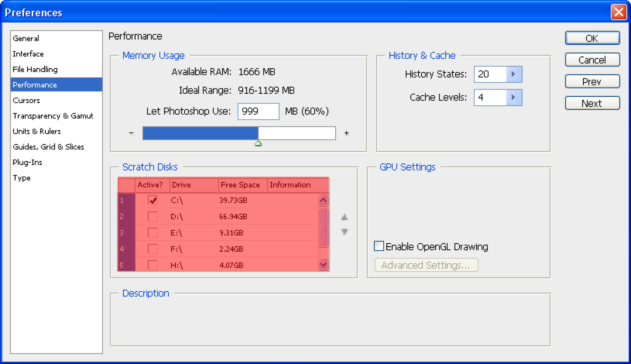
Task: Select File Handling in the category list
Action: [x=56, y=69]
